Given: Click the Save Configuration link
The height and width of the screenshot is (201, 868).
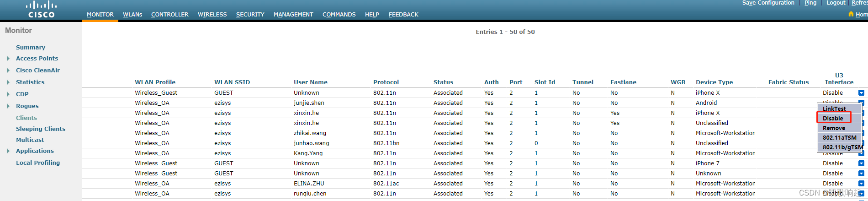Looking at the screenshot, I should [x=768, y=3].
